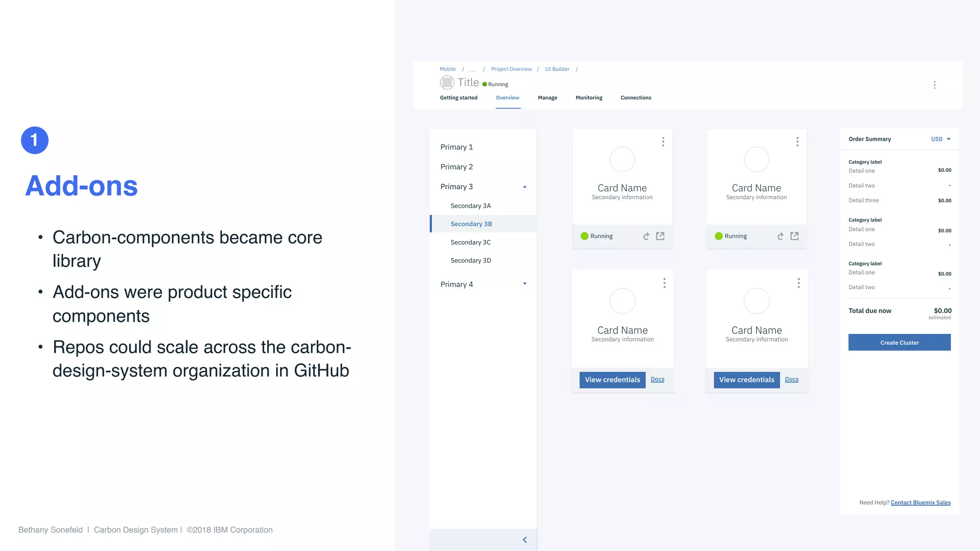
Task: Click View credentials on fourth card
Action: pos(747,380)
